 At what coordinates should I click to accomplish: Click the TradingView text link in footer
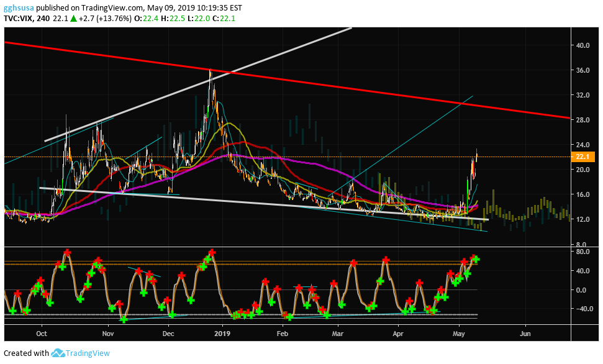(x=88, y=353)
